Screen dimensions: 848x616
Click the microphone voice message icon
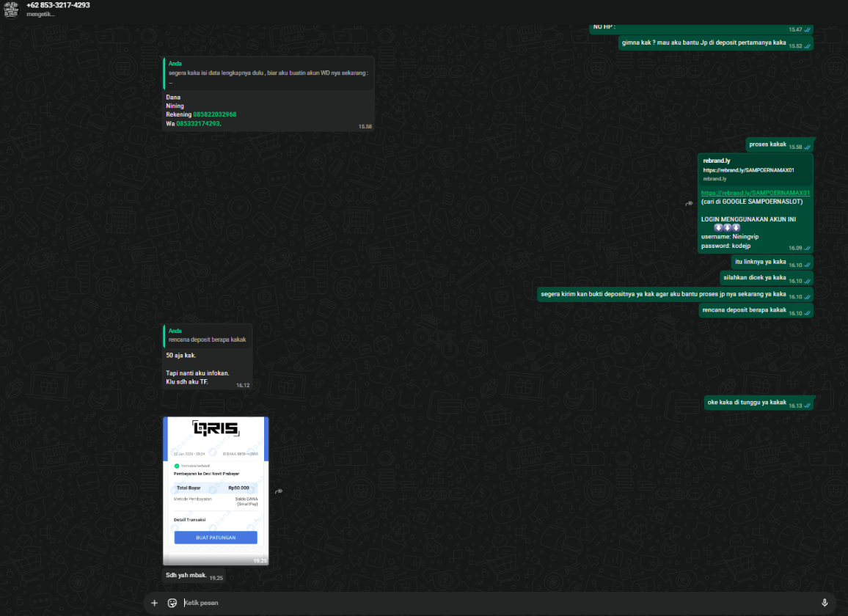825,603
